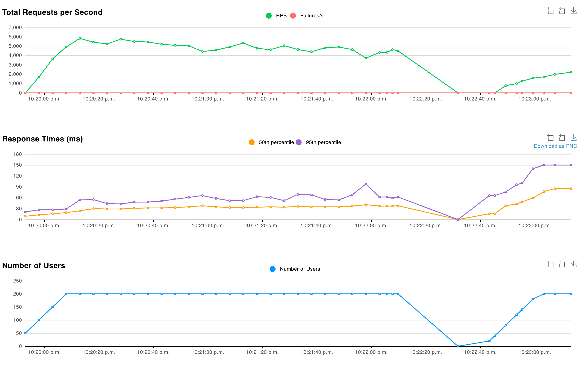The image size is (588, 380).
Task: Reset zoom on Total Requests per Second chart
Action: tap(562, 11)
